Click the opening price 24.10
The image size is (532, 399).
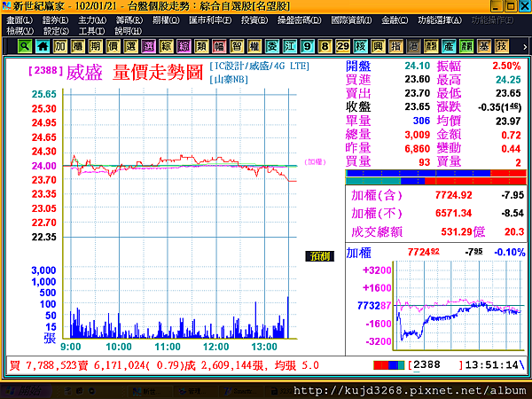pyautogui.click(x=418, y=66)
